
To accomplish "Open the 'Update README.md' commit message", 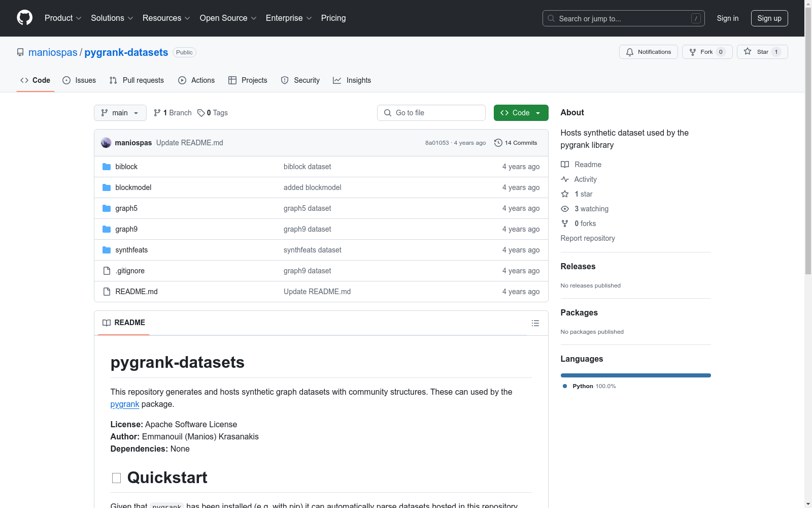I will (x=190, y=143).
